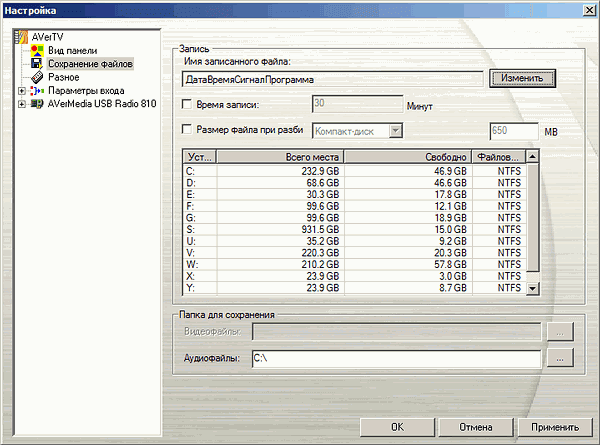600x445 pixels.
Task: Browse for the Аудиофайлы folder
Action: coord(560,359)
